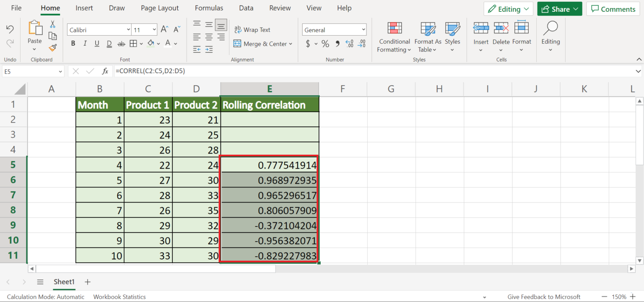Increase decimal places
The width and height of the screenshot is (644, 302).
click(349, 43)
